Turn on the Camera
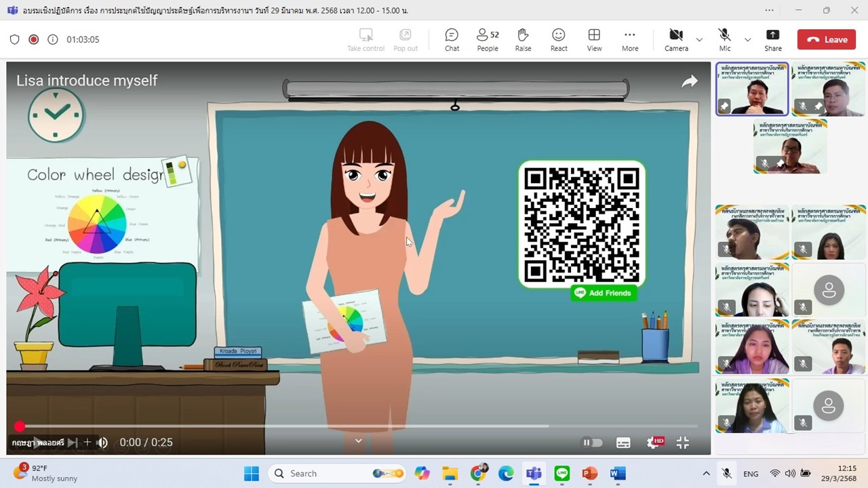Screen dimensions: 868x488 [676, 39]
